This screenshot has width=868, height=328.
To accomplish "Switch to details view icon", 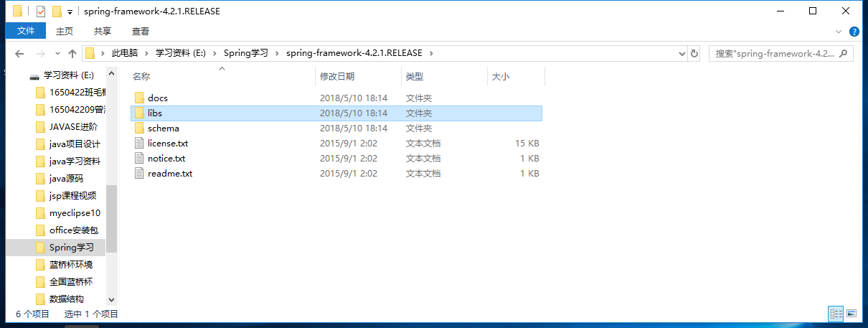I will pos(836,314).
